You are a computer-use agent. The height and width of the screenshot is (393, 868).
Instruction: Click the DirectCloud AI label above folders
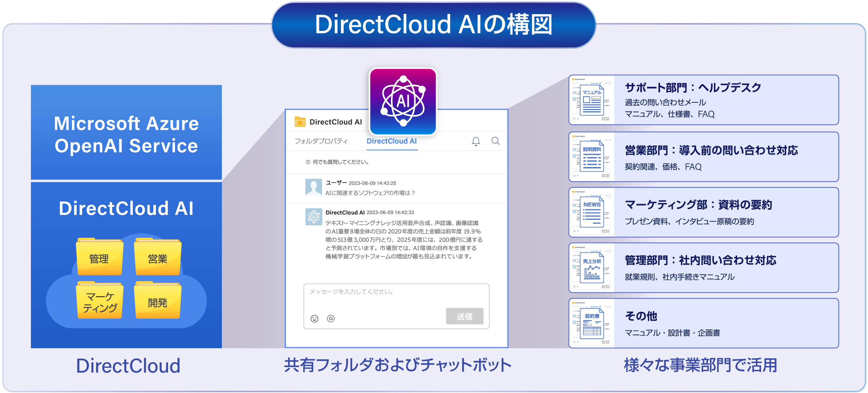click(x=126, y=208)
